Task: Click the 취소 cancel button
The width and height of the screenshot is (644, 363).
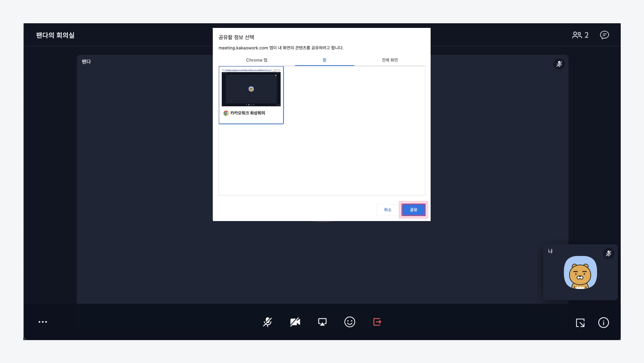Action: click(x=388, y=210)
